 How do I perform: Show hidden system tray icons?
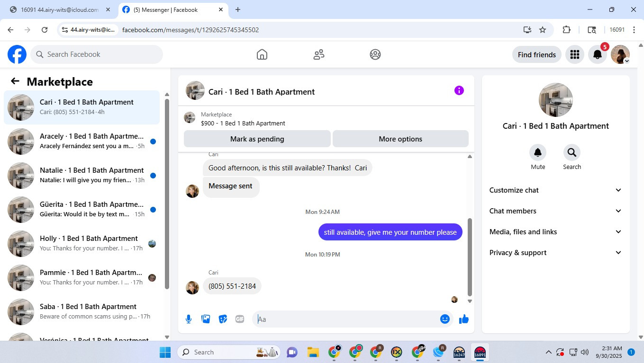click(x=549, y=352)
